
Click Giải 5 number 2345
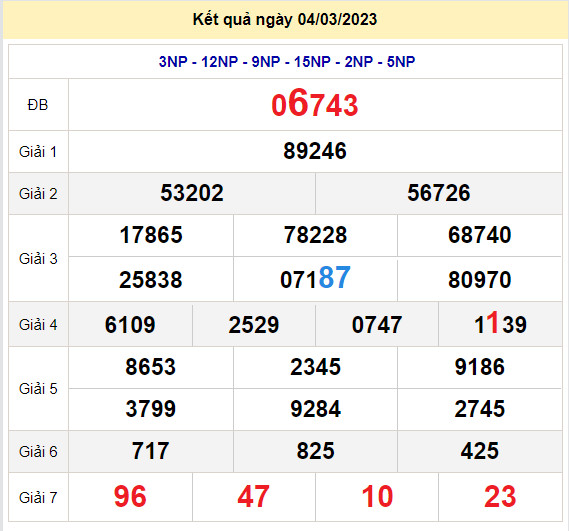point(315,367)
